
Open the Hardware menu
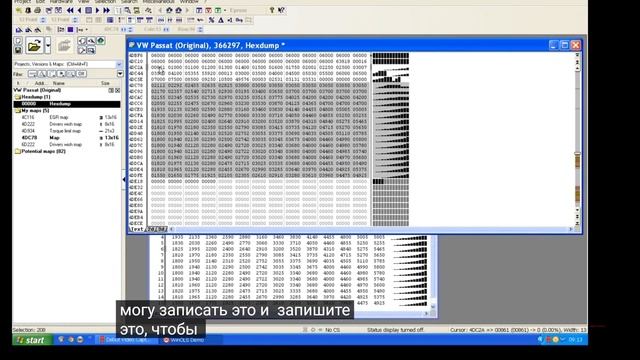pyautogui.click(x=61, y=2)
